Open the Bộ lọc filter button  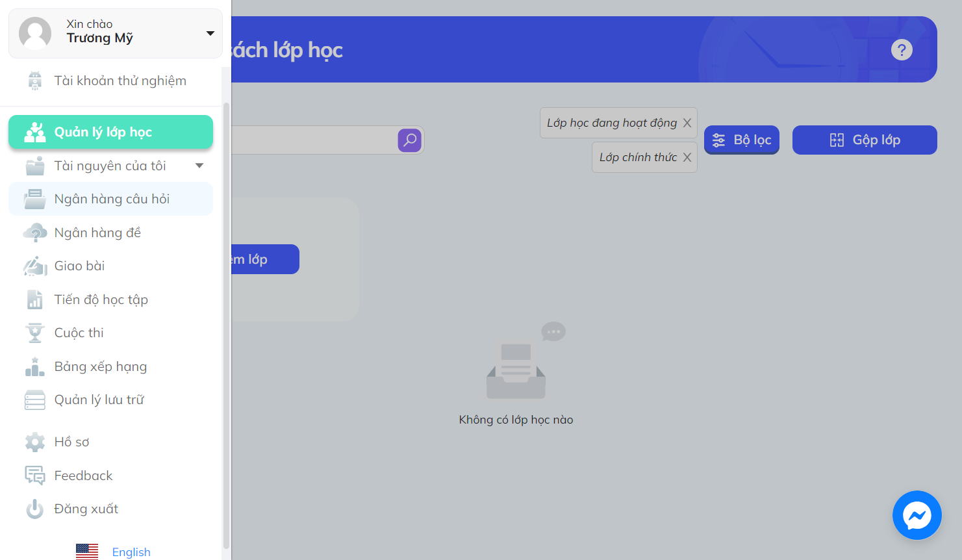point(742,140)
